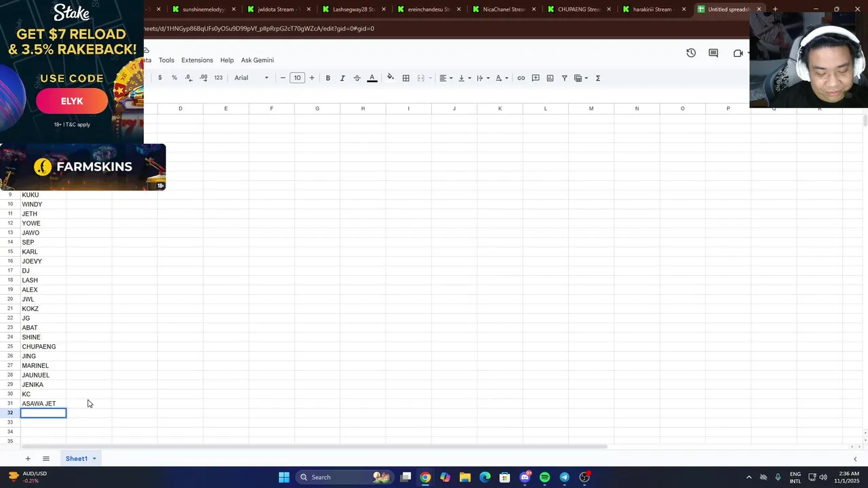Open Sheet1 tab options arrow

(94, 459)
